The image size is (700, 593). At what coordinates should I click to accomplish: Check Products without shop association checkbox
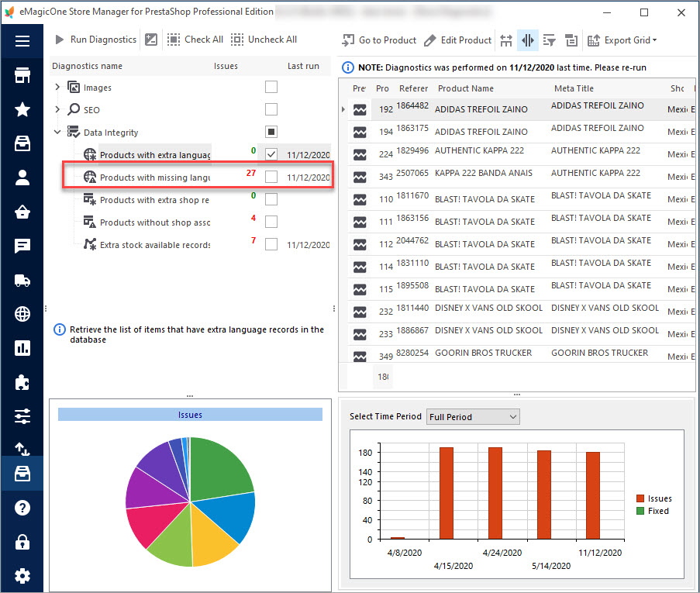271,222
